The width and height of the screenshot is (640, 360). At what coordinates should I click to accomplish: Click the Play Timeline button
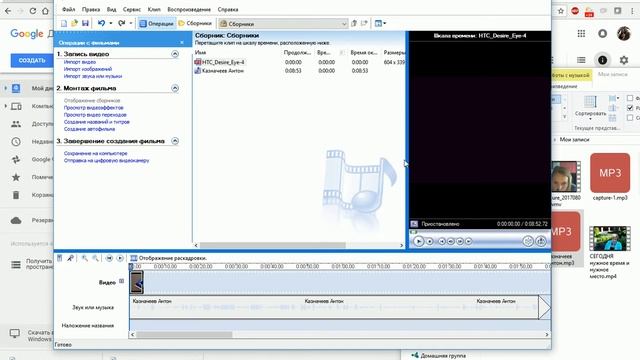(120, 258)
